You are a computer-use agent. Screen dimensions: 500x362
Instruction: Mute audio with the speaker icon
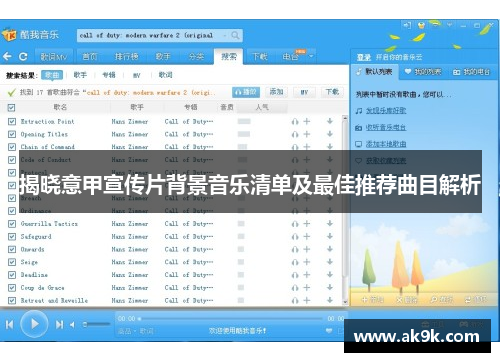[72, 324]
